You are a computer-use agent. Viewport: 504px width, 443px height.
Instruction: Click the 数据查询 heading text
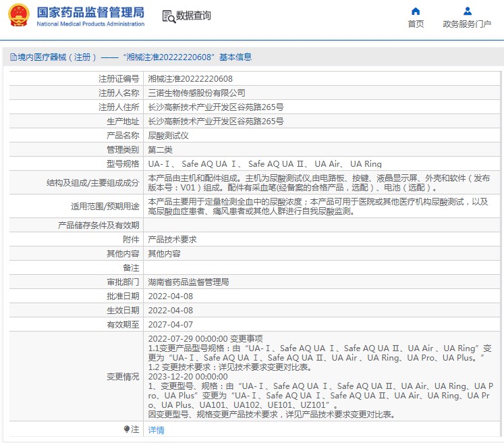click(x=193, y=16)
